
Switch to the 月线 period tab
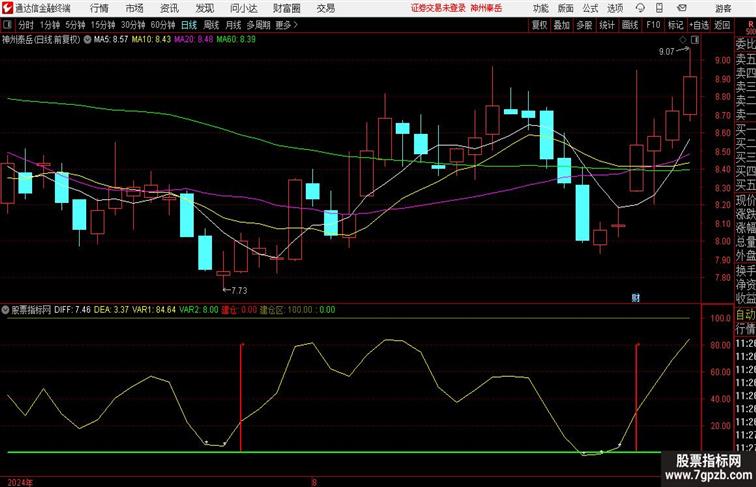click(233, 25)
